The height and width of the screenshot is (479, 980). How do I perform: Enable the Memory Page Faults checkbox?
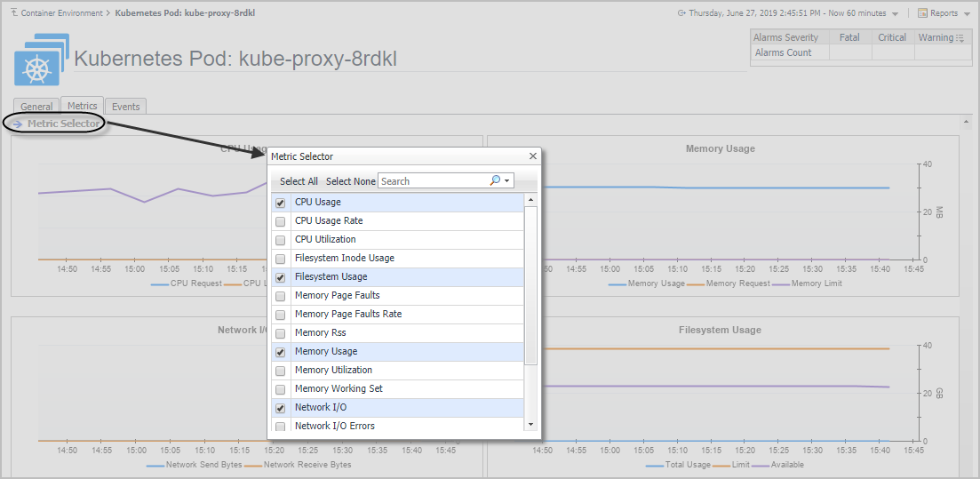(281, 296)
